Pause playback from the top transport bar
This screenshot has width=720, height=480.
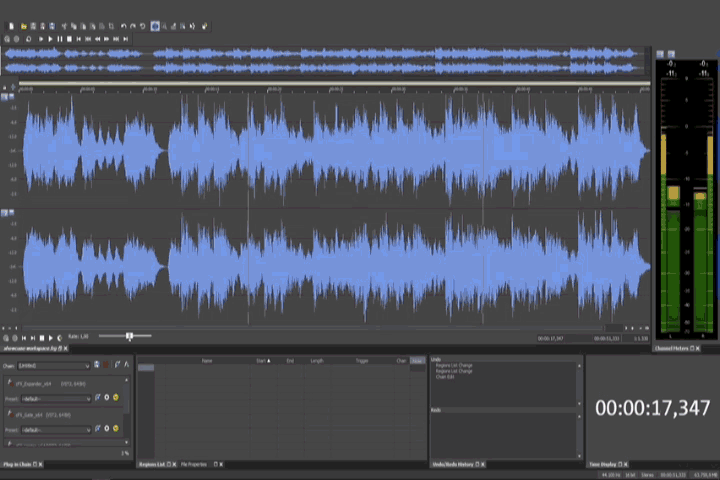pos(59,39)
